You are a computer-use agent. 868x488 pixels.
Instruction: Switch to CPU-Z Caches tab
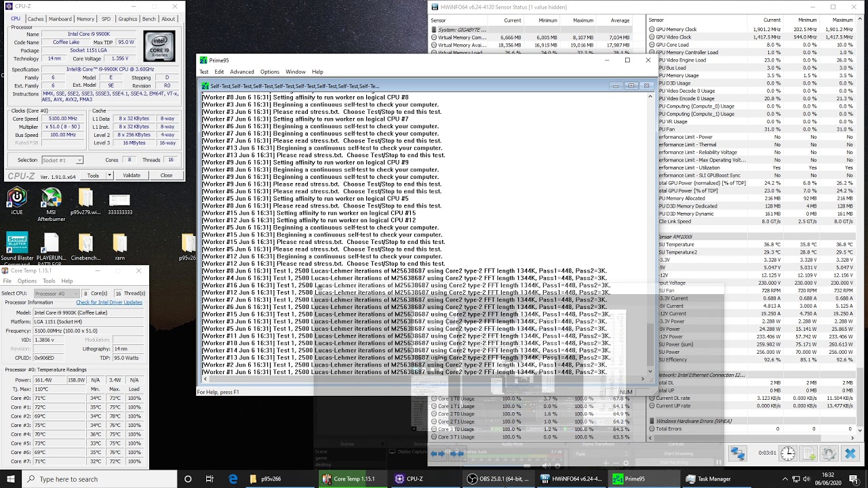click(35, 19)
